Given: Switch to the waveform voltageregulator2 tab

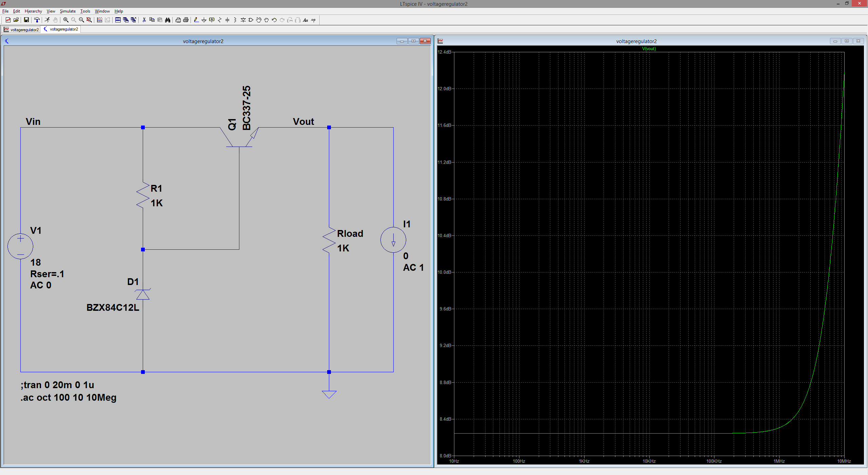Looking at the screenshot, I should click(x=21, y=30).
